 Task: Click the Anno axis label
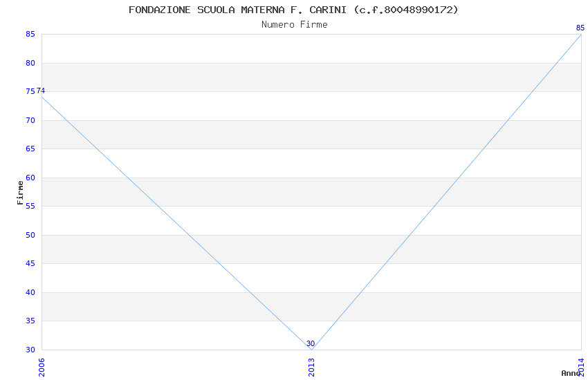pyautogui.click(x=571, y=373)
